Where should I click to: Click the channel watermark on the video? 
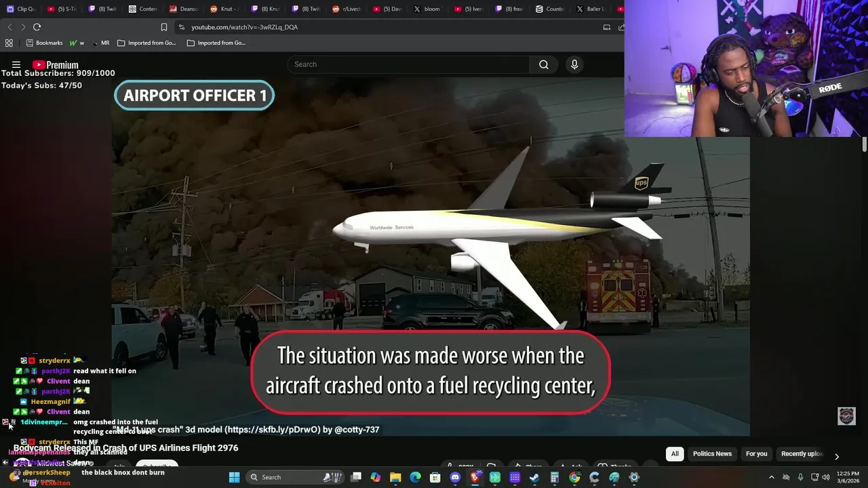pos(846,416)
